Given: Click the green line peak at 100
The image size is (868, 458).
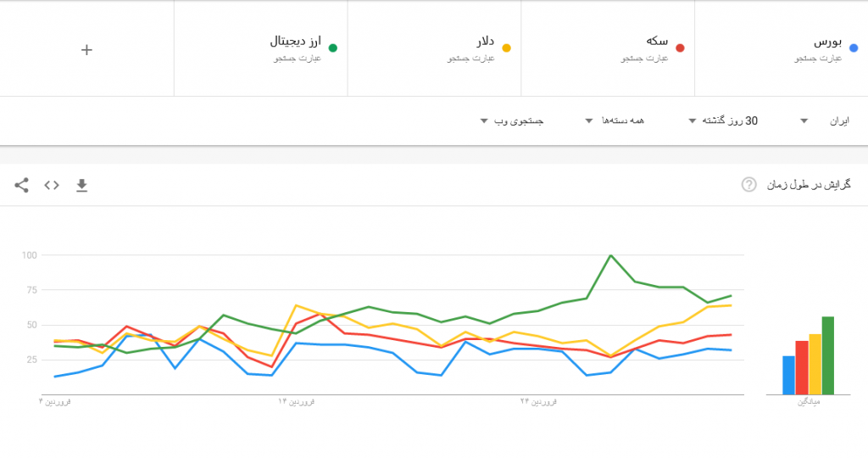Looking at the screenshot, I should tap(610, 254).
